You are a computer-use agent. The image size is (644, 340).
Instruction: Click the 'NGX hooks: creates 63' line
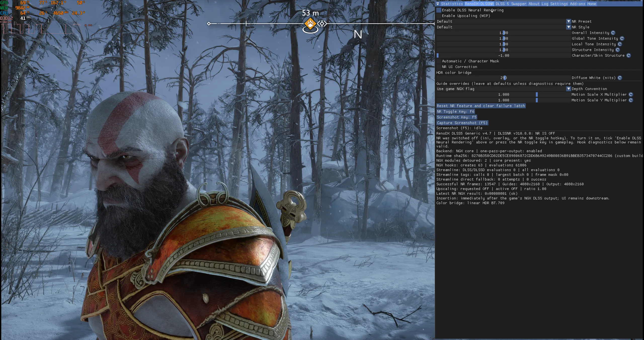481,165
